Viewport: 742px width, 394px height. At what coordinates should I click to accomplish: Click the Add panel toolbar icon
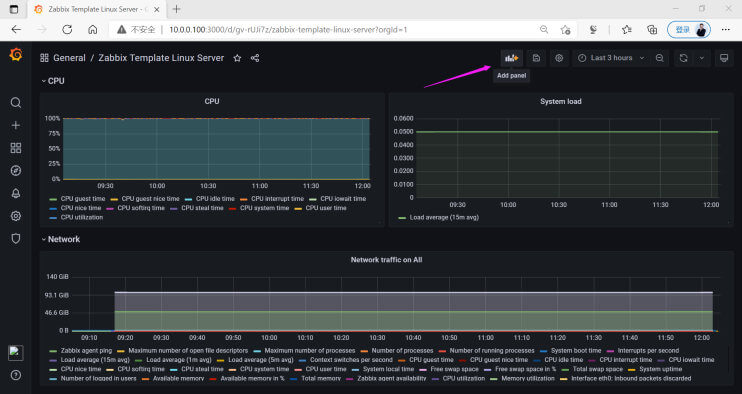coord(512,58)
